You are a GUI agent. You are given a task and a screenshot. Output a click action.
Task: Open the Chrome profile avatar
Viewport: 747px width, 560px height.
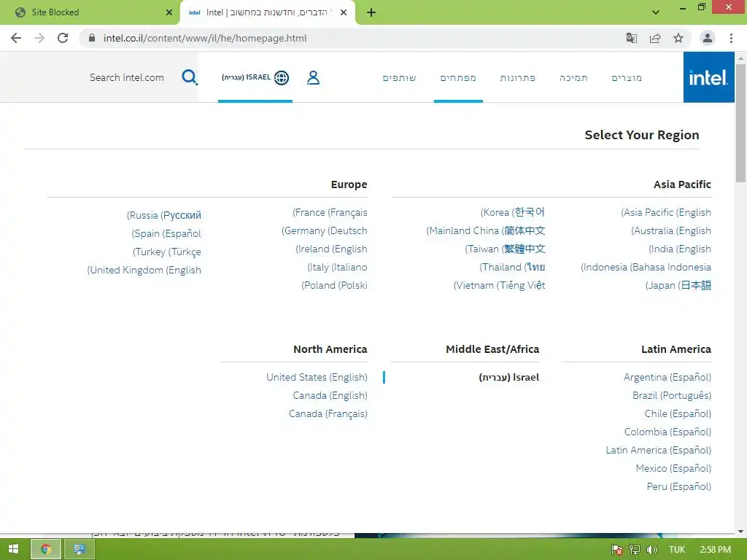coord(708,38)
